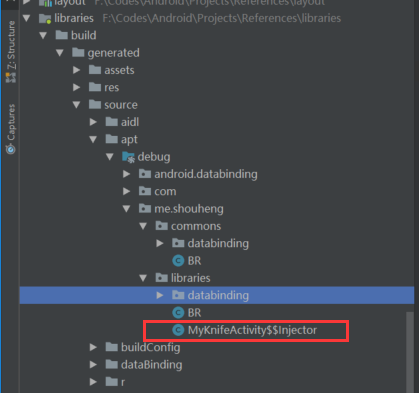Image resolution: width=419 pixels, height=393 pixels.
Task: Click the project tree vertical scrollbar
Action: click(410, 352)
